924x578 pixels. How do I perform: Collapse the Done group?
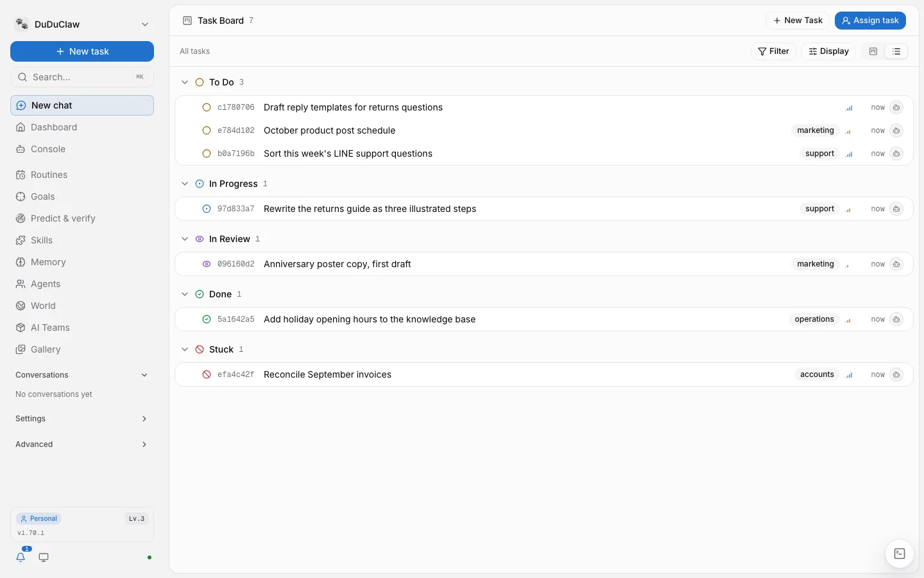pyautogui.click(x=185, y=294)
